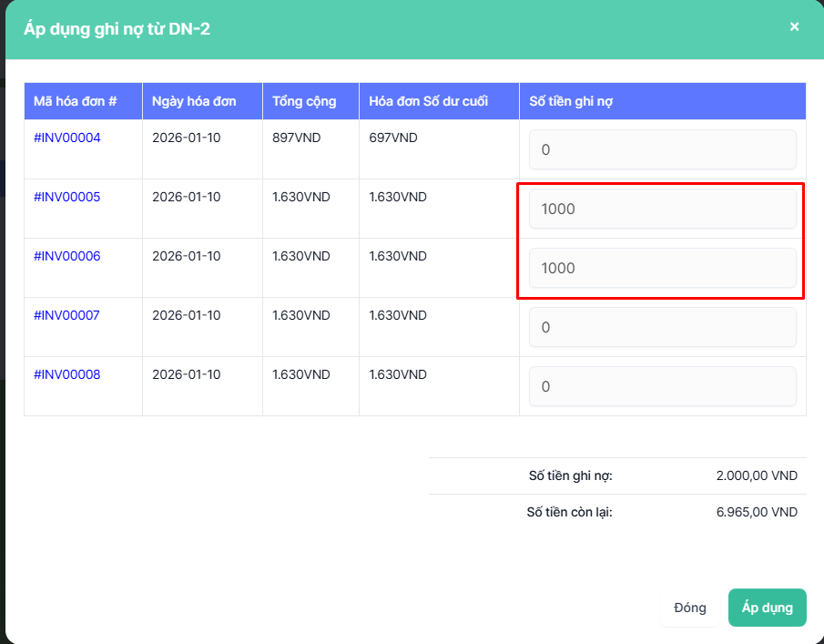Screen dimensions: 824x644
Task: Click the 'Mã hóa đơn #' column header
Action: click(x=76, y=101)
